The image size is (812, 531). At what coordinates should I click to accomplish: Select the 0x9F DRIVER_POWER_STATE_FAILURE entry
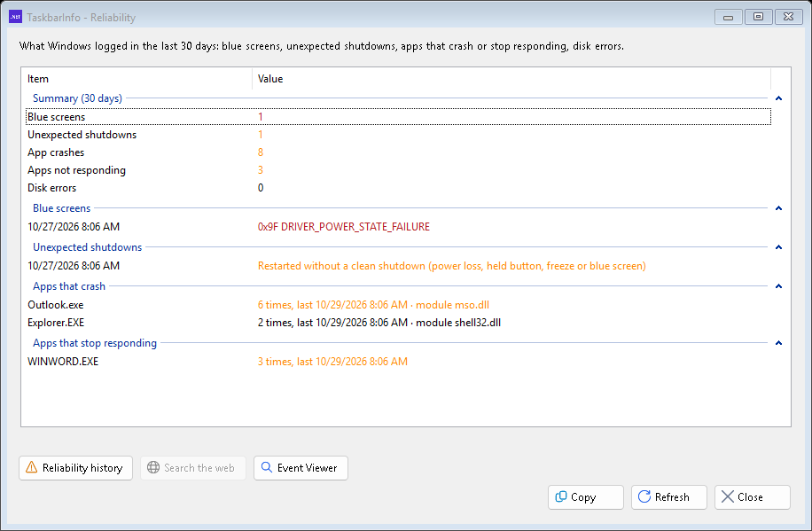coord(398,227)
